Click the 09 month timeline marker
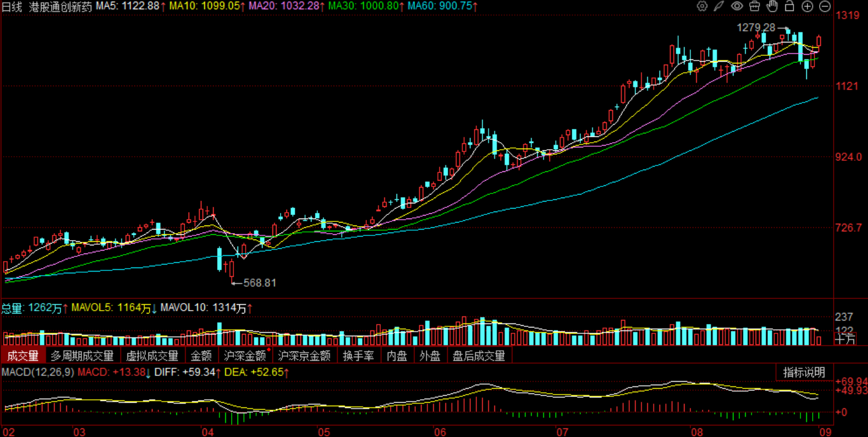 (x=825, y=432)
